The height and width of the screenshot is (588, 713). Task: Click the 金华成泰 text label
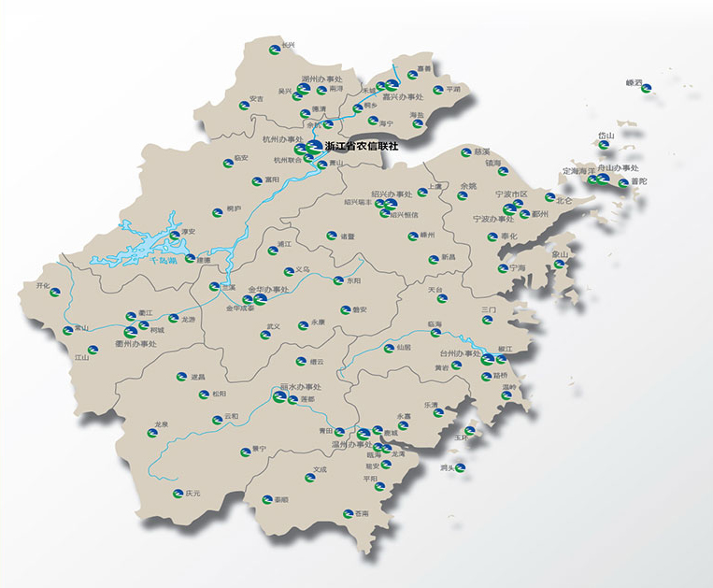240,308
